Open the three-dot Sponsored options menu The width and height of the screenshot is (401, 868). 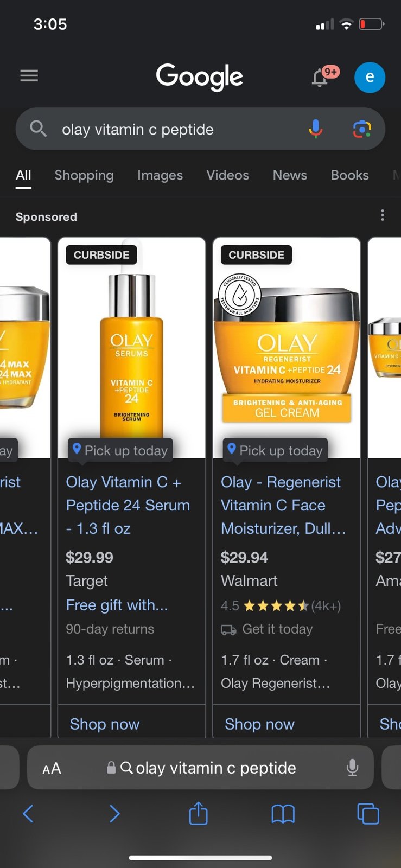(x=383, y=215)
